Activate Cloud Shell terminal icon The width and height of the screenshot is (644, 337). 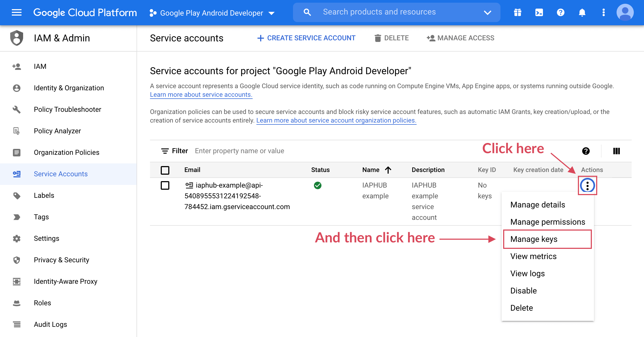(x=539, y=13)
